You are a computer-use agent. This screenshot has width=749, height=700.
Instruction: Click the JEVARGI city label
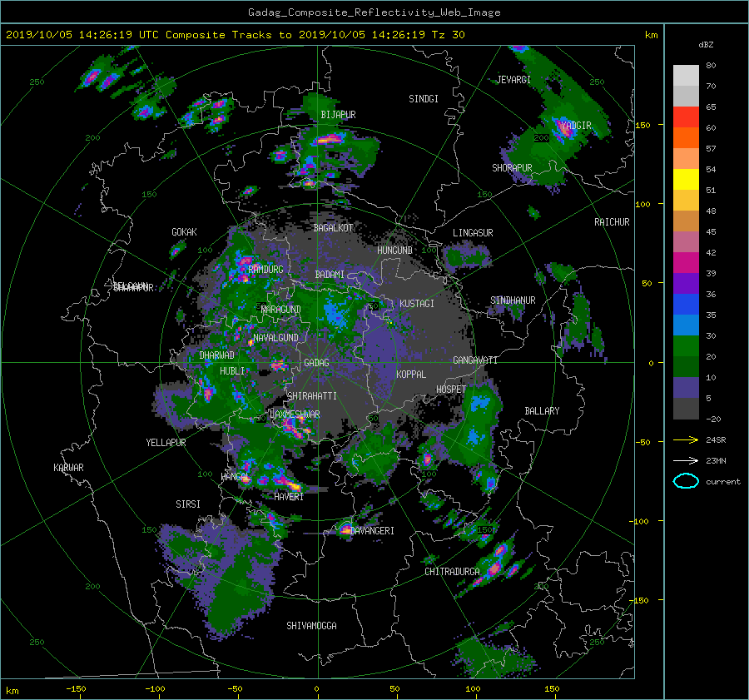514,80
